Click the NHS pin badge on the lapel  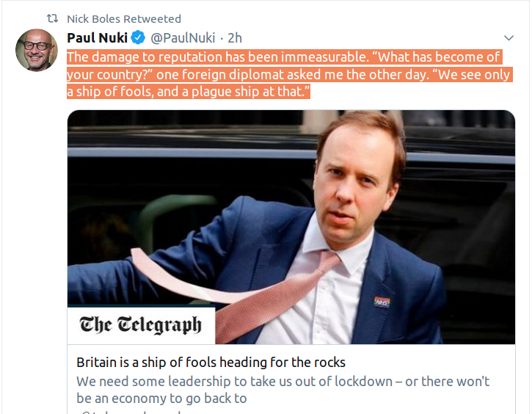point(382,301)
